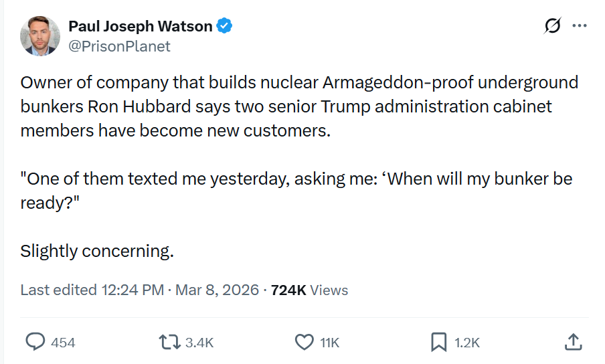Like the post with the heart icon
This screenshot has width=605, height=364.
coord(304,342)
